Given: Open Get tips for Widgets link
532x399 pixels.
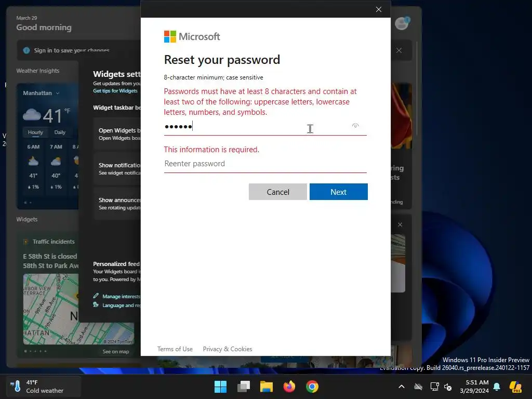Looking at the screenshot, I should click(x=115, y=90).
